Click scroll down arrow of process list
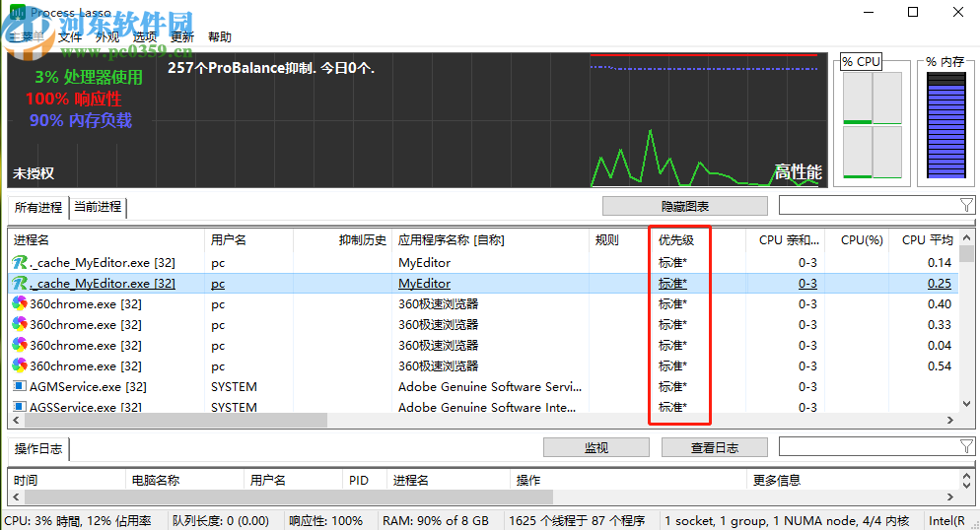Viewport: 980px width, 530px height. [x=967, y=404]
